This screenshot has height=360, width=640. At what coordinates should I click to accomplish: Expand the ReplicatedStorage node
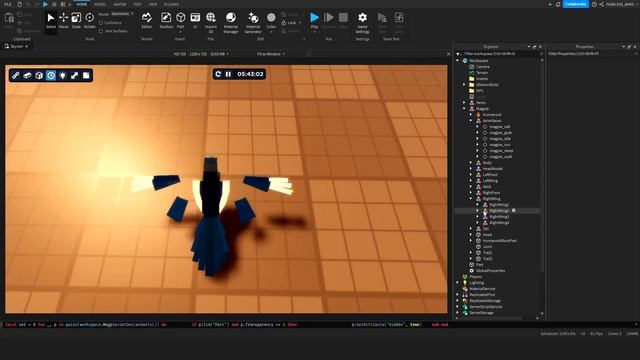(458, 300)
